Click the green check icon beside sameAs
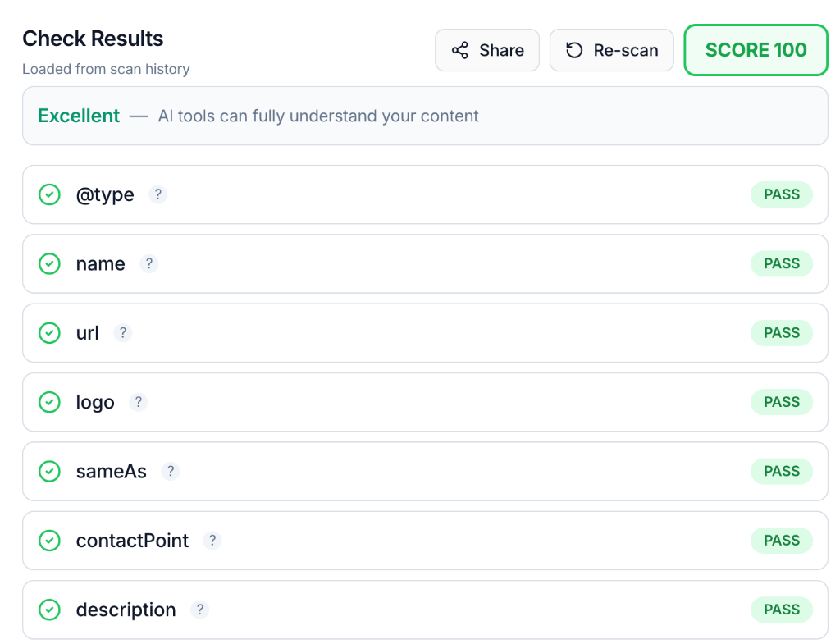 49,471
